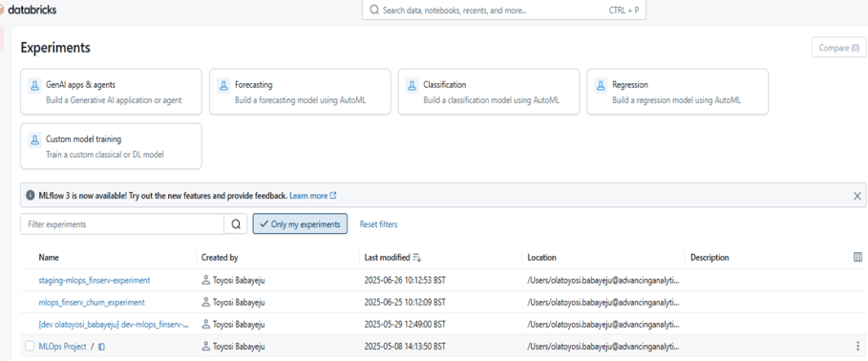Open the Regression AutoML card

678,92
